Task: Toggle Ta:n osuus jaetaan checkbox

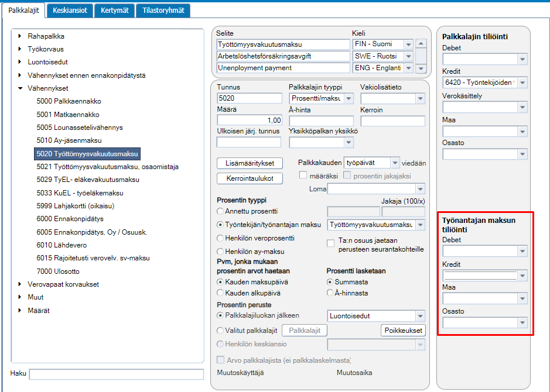Action: (x=330, y=243)
